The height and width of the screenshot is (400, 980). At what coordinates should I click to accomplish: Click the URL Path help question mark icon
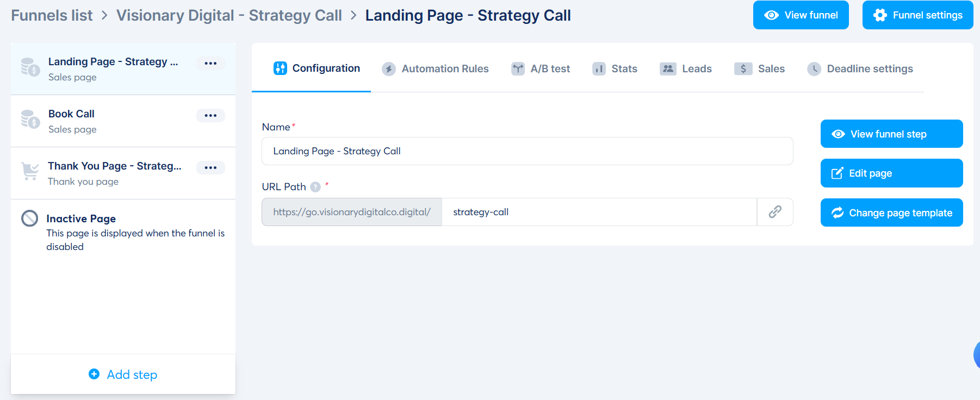(x=315, y=187)
